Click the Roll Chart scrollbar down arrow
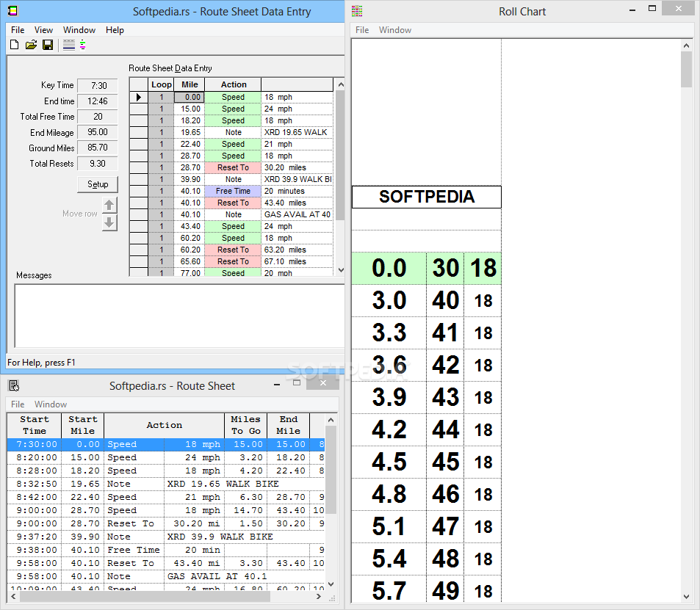The image size is (700, 610). [x=686, y=597]
